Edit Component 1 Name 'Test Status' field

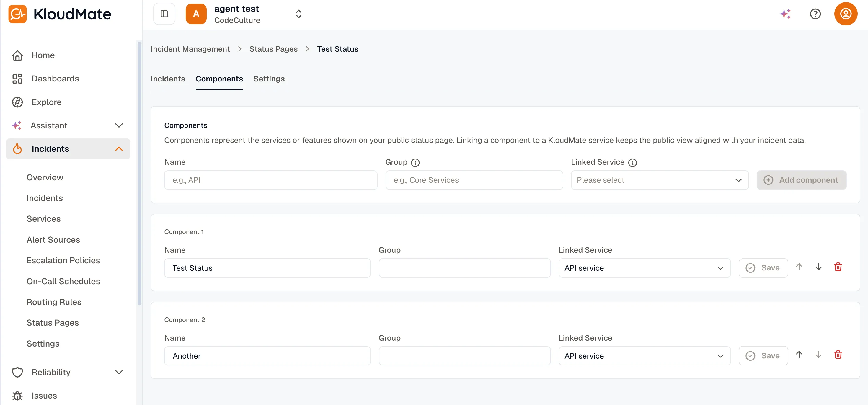tap(267, 268)
